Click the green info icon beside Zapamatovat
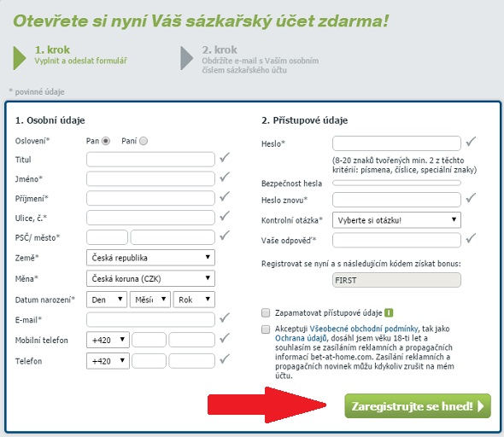The width and height of the screenshot is (504, 437). (x=389, y=312)
